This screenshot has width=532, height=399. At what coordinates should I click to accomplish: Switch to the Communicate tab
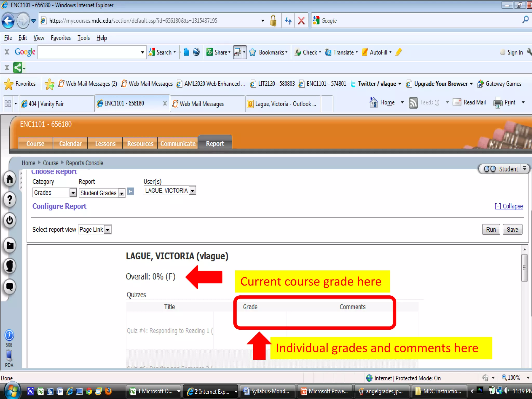click(178, 144)
